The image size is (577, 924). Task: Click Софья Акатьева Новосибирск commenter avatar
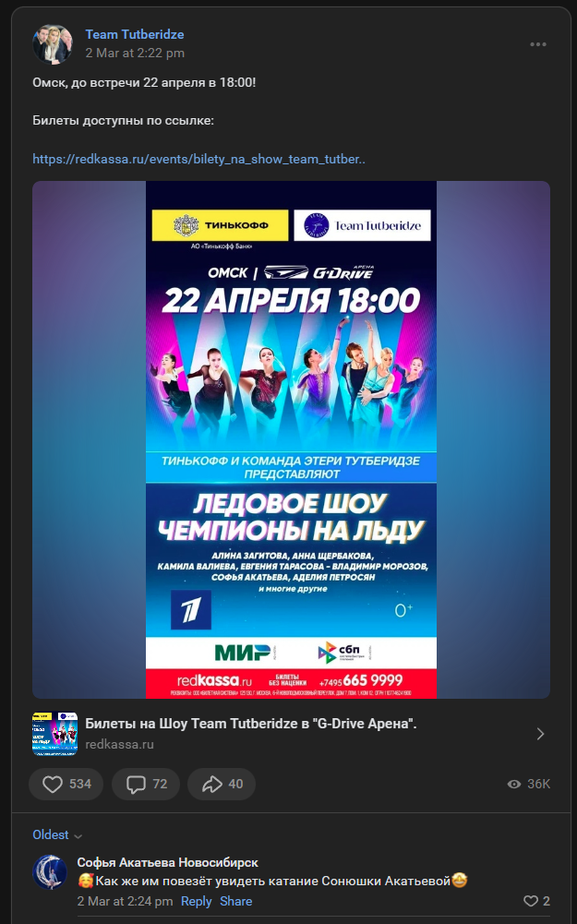[x=50, y=872]
